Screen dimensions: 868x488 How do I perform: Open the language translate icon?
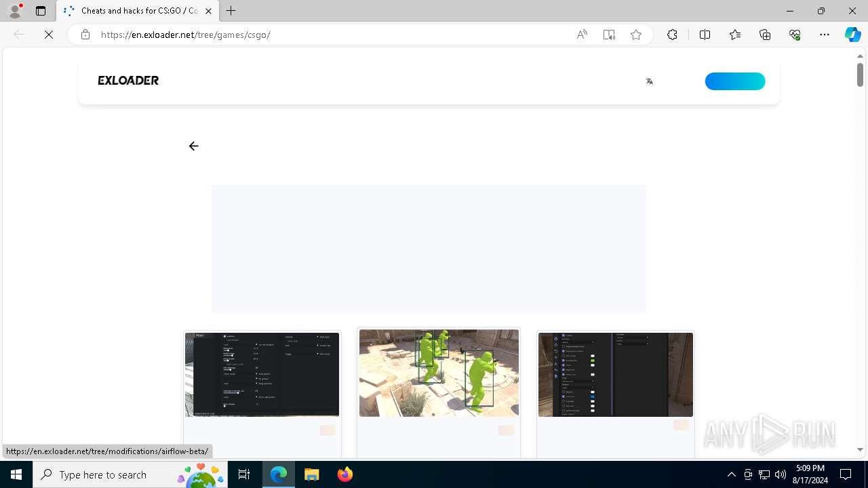tap(649, 81)
